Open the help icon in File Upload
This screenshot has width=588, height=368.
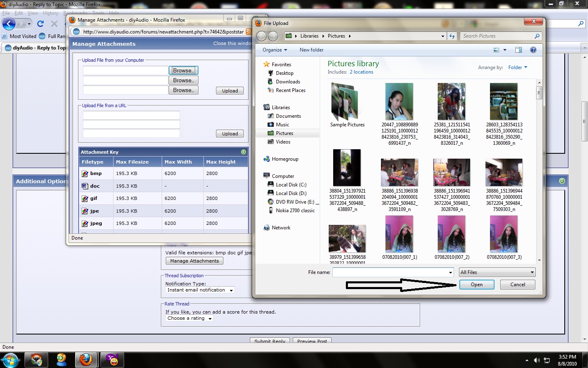pyautogui.click(x=533, y=50)
